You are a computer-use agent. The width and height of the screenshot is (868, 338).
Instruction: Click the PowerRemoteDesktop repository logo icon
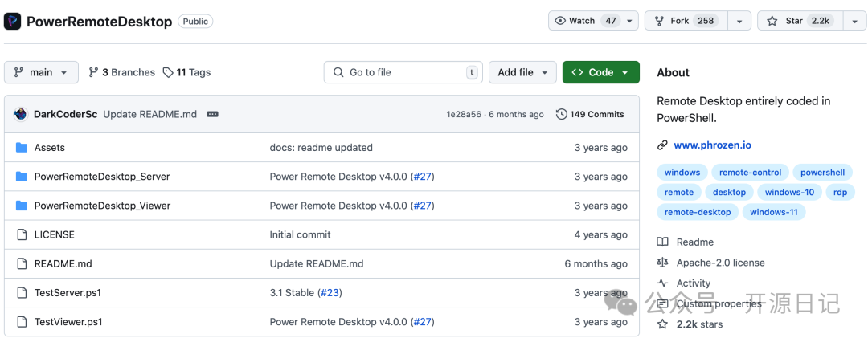pyautogui.click(x=13, y=22)
